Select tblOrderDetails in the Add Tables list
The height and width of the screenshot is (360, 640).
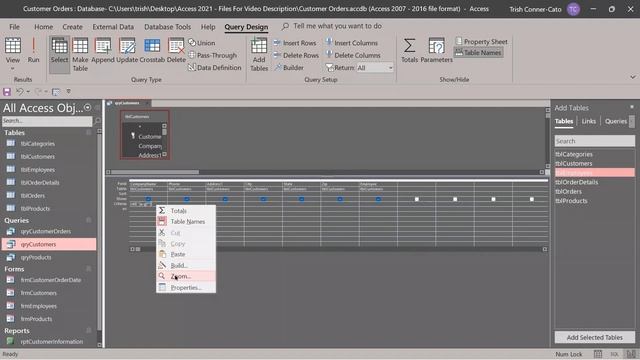point(595,182)
